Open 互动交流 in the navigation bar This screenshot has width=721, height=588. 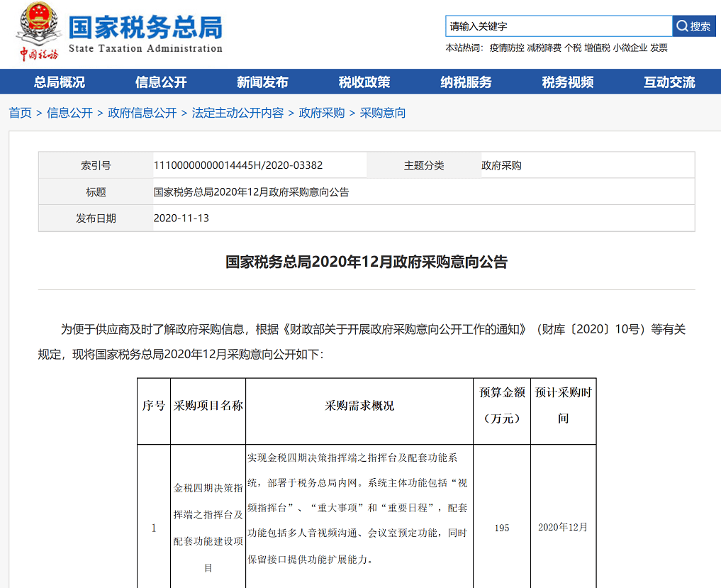pos(669,82)
